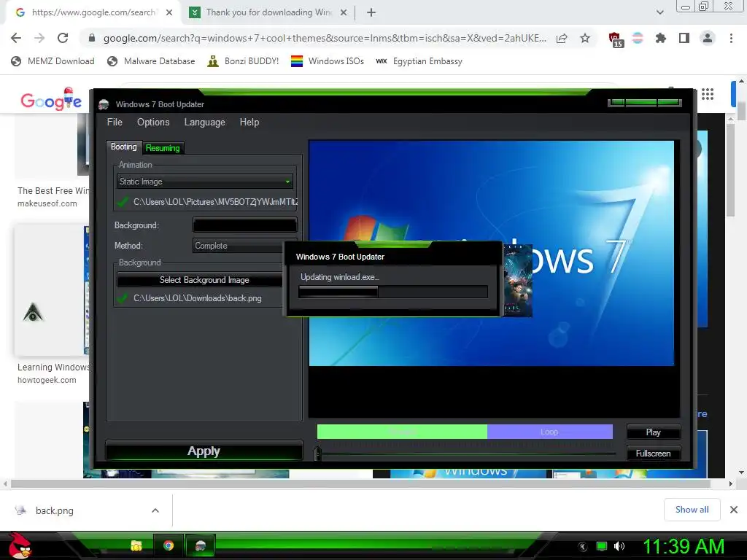The height and width of the screenshot is (560, 747).
Task: Share this page via the address bar icon
Action: [x=562, y=38]
